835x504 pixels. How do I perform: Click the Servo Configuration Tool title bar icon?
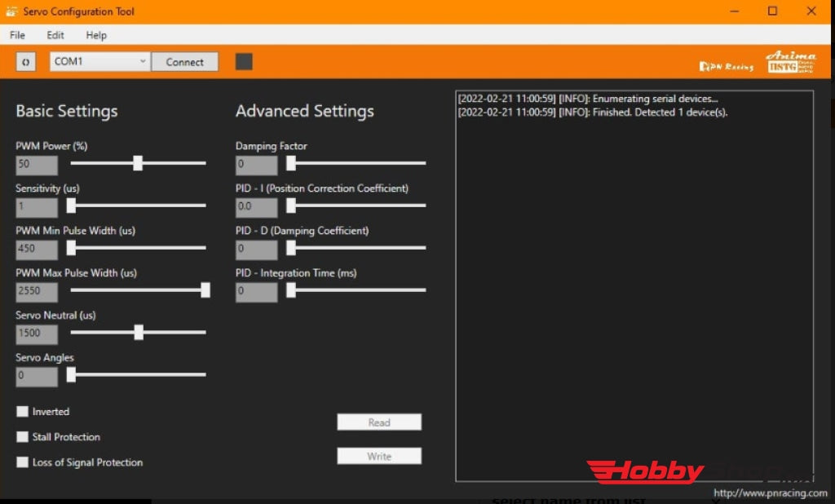(12, 11)
